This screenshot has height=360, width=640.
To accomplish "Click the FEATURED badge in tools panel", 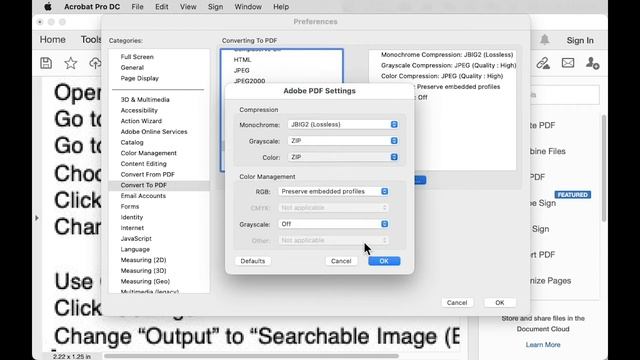I will pos(572,195).
